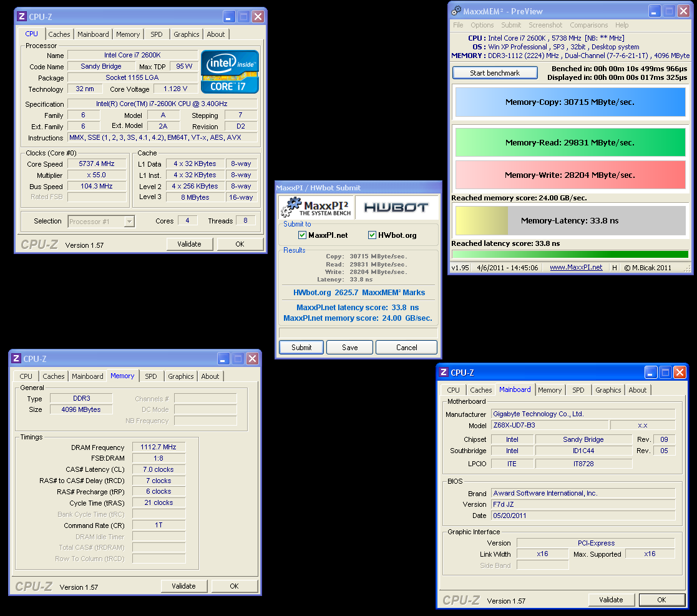Close the top-left CPU-Z CPU window
The image size is (697, 616).
pyautogui.click(x=258, y=16)
